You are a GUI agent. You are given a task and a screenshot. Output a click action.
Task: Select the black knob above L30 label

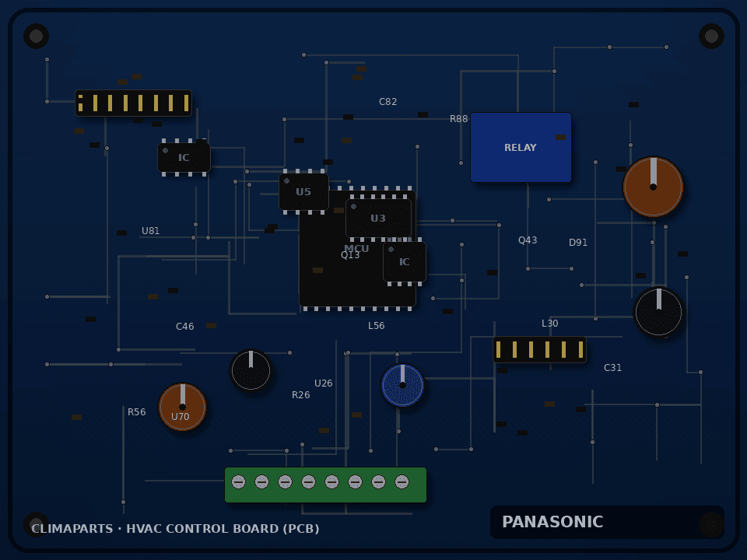(x=659, y=313)
